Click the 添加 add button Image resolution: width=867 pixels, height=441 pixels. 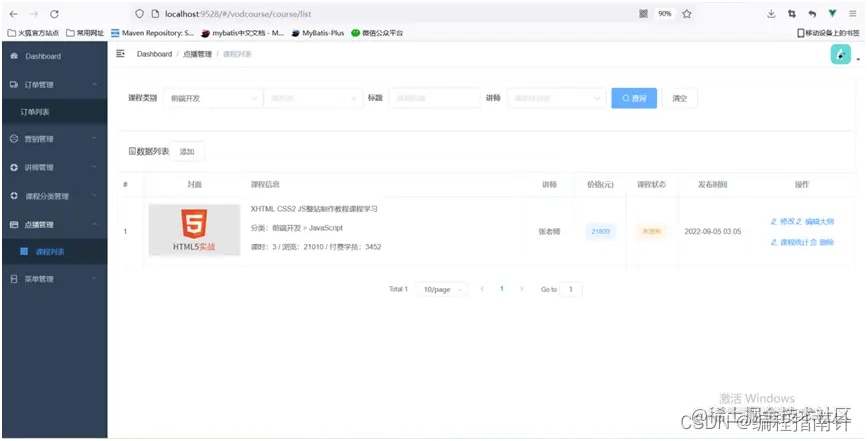[187, 151]
